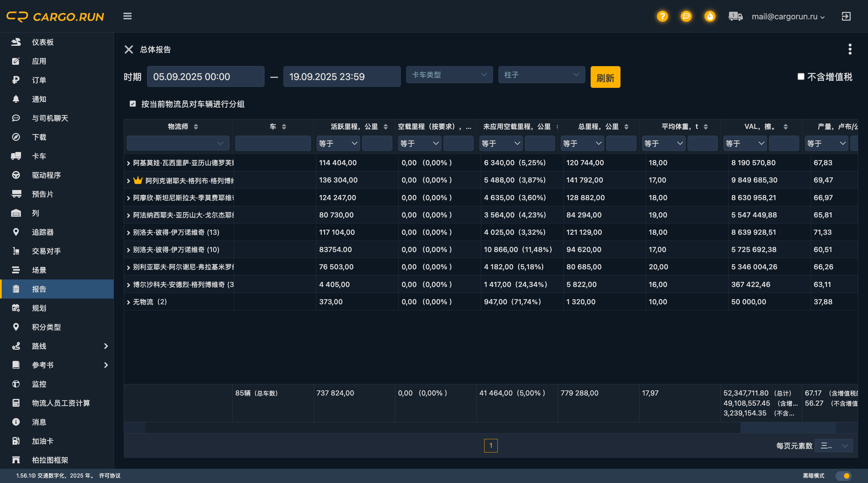Expand the 无物流 (2) row

click(129, 302)
